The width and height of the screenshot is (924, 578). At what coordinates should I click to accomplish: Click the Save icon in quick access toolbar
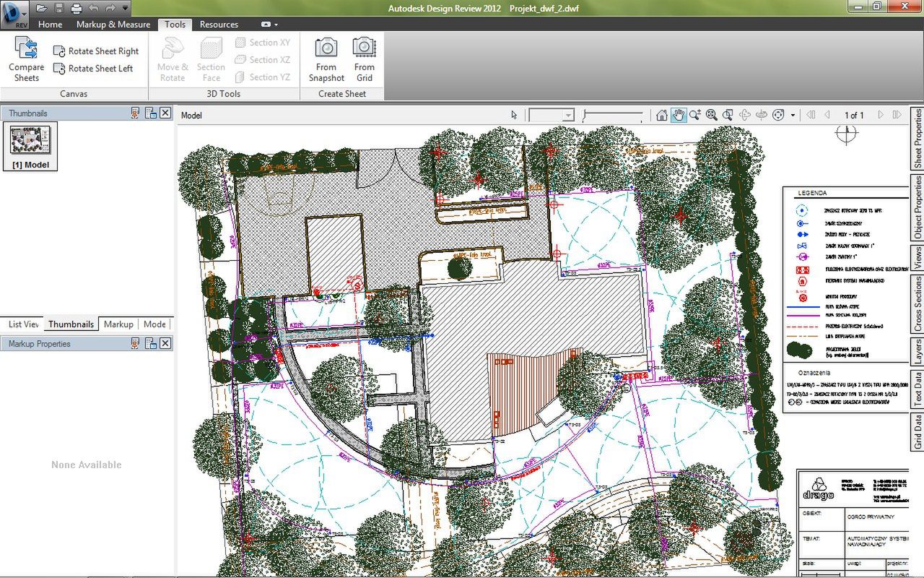tap(59, 8)
